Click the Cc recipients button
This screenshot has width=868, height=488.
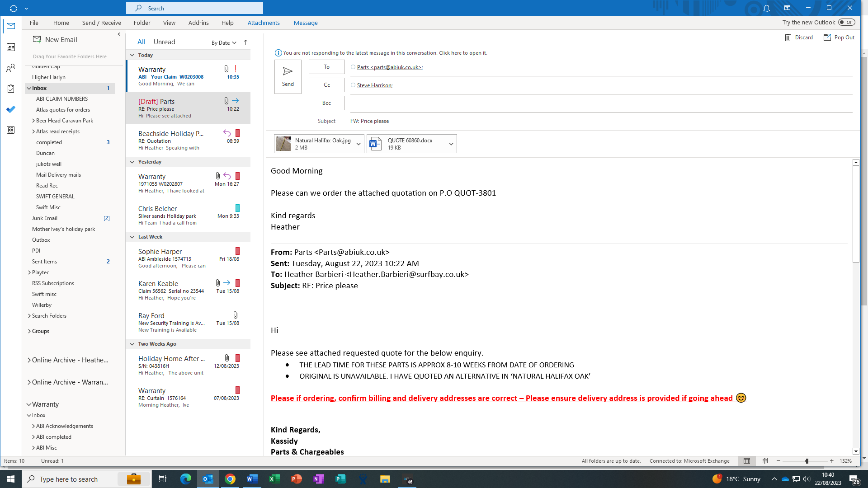click(326, 85)
